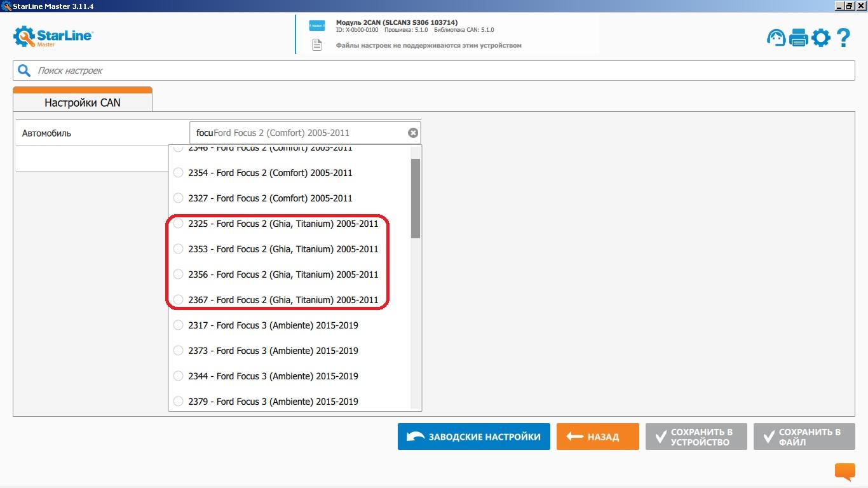The height and width of the screenshot is (488, 868).
Task: Clear the car field with the X icon
Action: click(413, 133)
